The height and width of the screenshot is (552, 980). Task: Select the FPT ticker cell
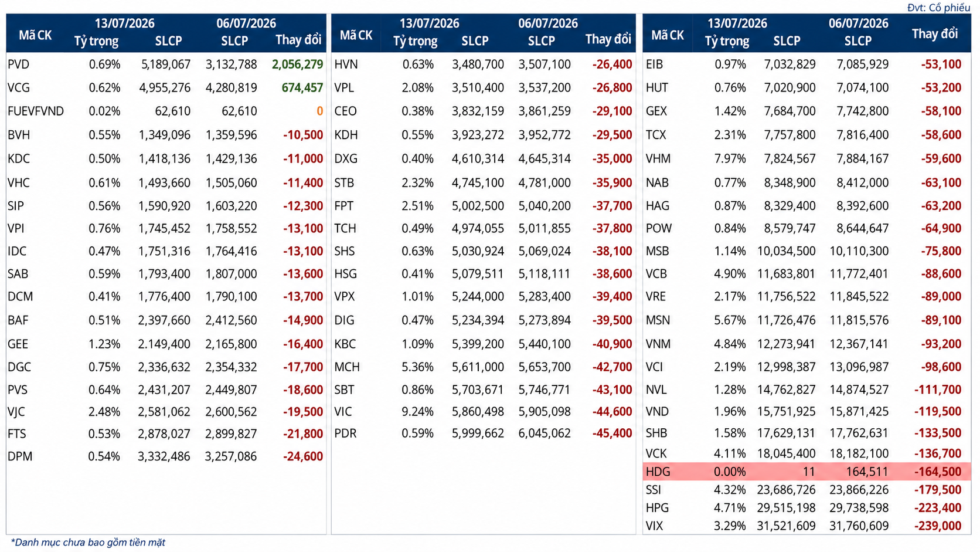tap(344, 206)
